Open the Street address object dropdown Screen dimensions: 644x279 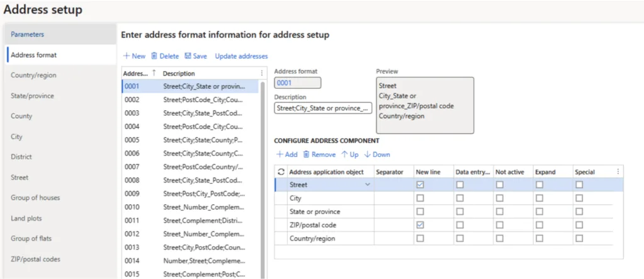click(367, 185)
